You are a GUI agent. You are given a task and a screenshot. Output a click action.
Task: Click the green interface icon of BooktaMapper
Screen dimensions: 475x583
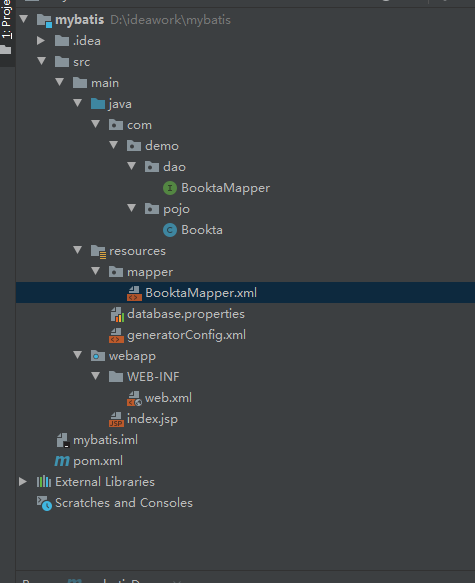tap(170, 188)
